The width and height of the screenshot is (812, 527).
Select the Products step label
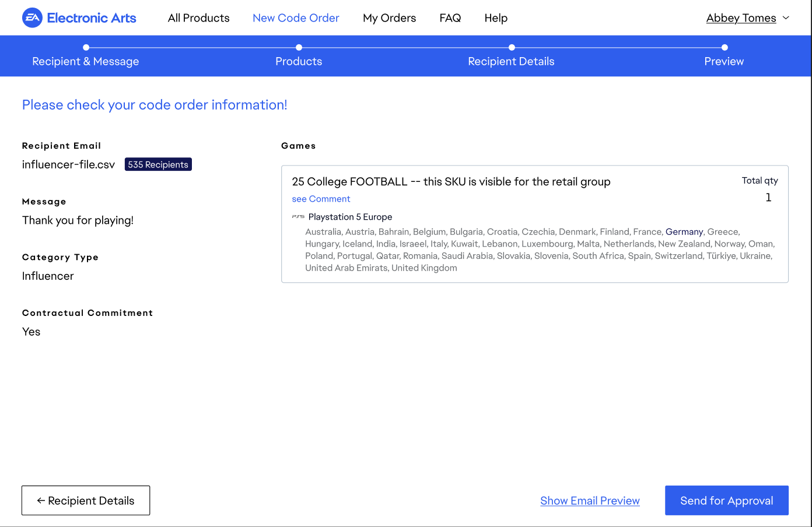click(x=299, y=61)
